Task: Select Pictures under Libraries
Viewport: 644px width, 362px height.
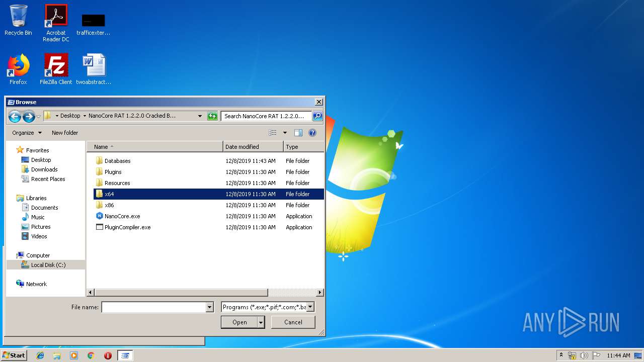Action: 41,227
